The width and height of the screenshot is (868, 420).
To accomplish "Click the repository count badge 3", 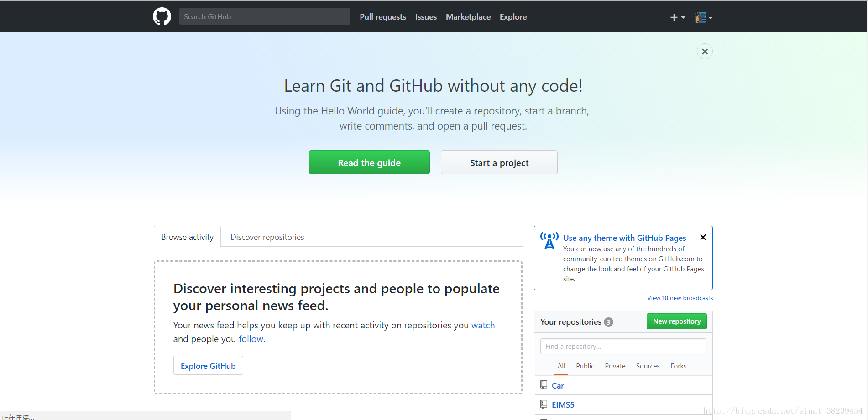I will 608,322.
